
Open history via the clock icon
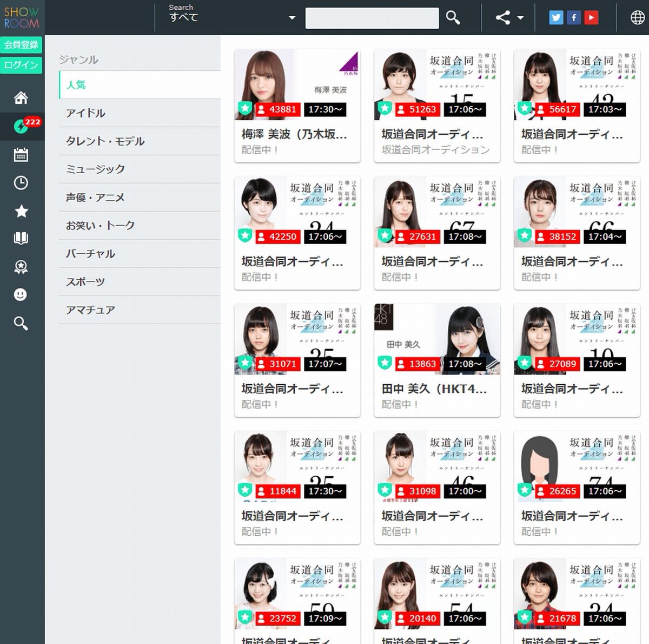21,183
